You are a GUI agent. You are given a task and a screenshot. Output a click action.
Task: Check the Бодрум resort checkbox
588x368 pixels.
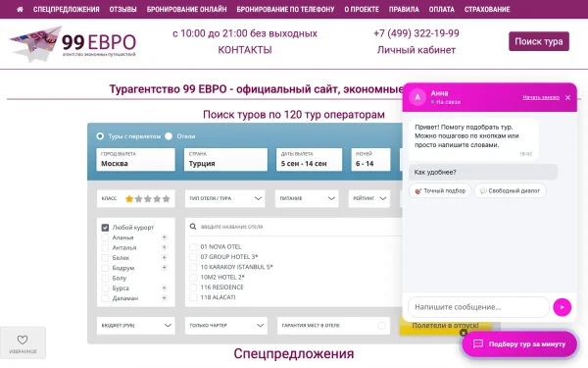coord(105,268)
